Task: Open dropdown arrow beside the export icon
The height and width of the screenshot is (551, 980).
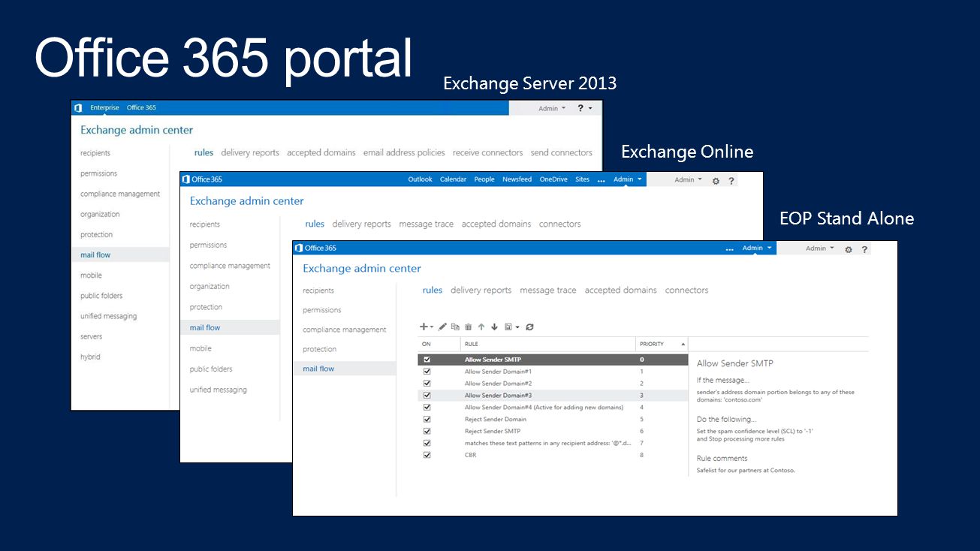Action: click(x=517, y=328)
